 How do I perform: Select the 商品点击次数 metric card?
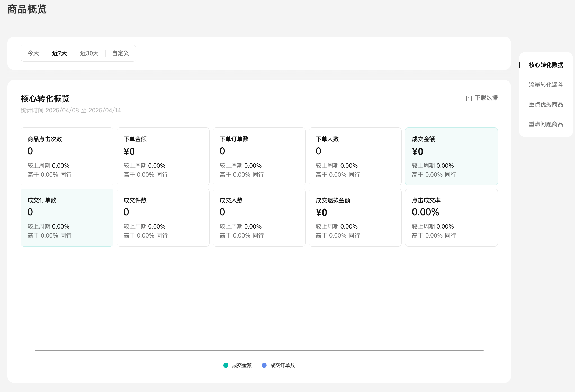[67, 156]
